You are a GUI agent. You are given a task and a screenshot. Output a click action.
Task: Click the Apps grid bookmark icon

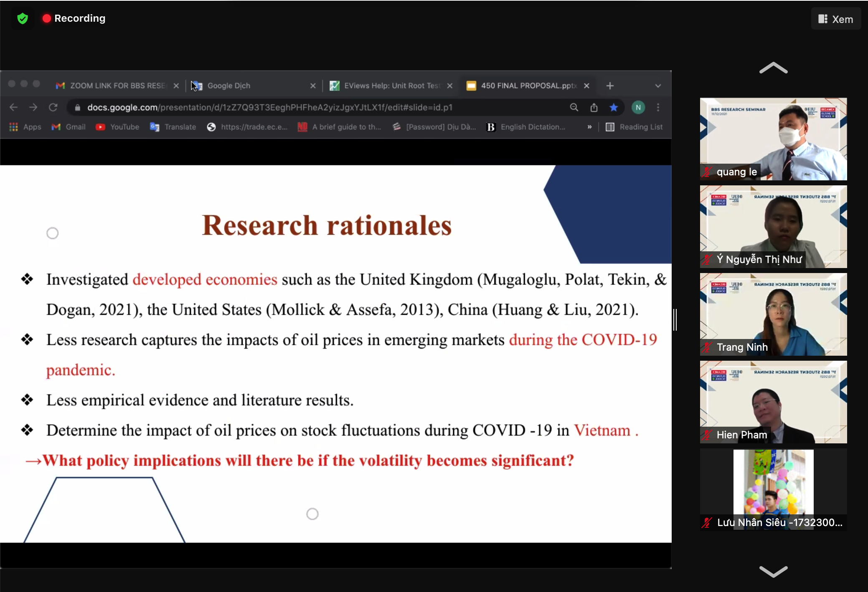point(14,127)
